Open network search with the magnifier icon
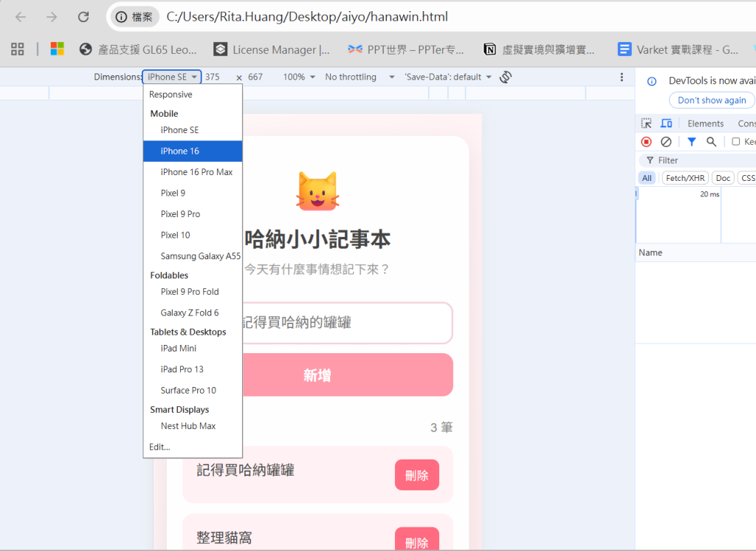756x551 pixels. coord(711,142)
